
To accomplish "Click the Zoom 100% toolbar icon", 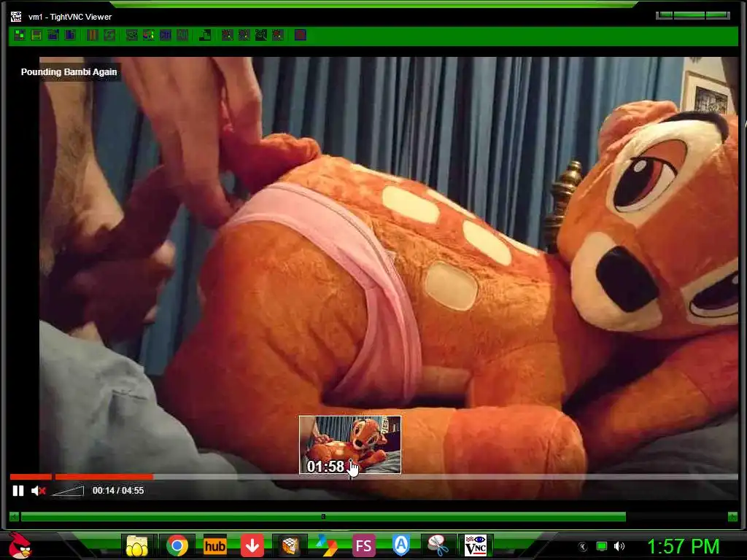I will click(x=261, y=35).
